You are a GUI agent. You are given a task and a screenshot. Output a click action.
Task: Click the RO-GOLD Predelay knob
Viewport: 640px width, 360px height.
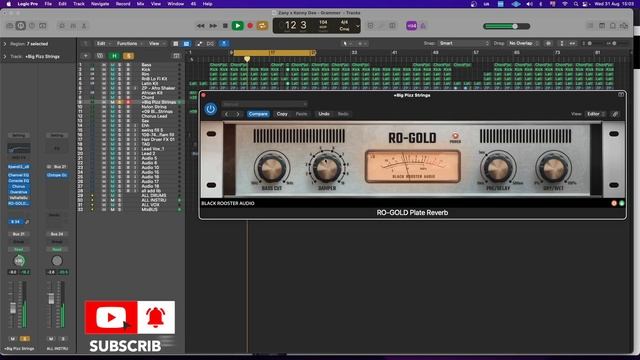tap(498, 168)
